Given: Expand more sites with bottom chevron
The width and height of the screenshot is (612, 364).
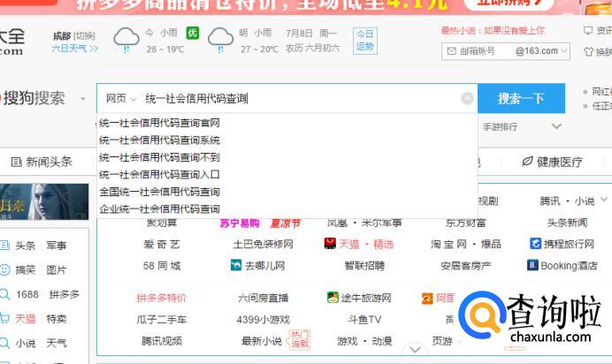Looking at the screenshot, I should (416, 349).
